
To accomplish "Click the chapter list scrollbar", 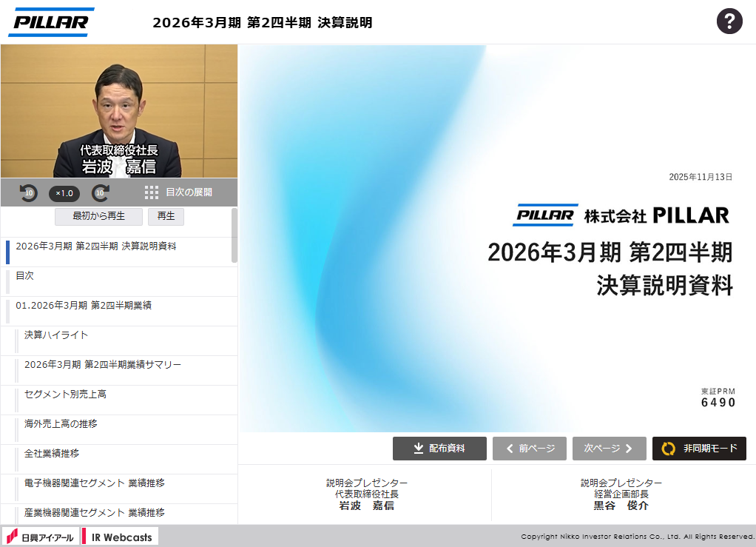I will click(234, 237).
